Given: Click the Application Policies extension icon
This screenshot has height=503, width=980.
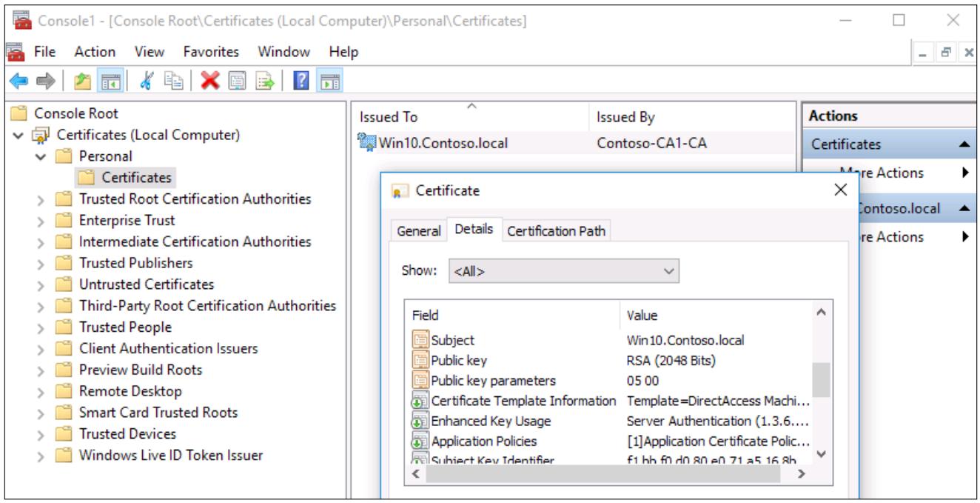Looking at the screenshot, I should click(x=420, y=441).
